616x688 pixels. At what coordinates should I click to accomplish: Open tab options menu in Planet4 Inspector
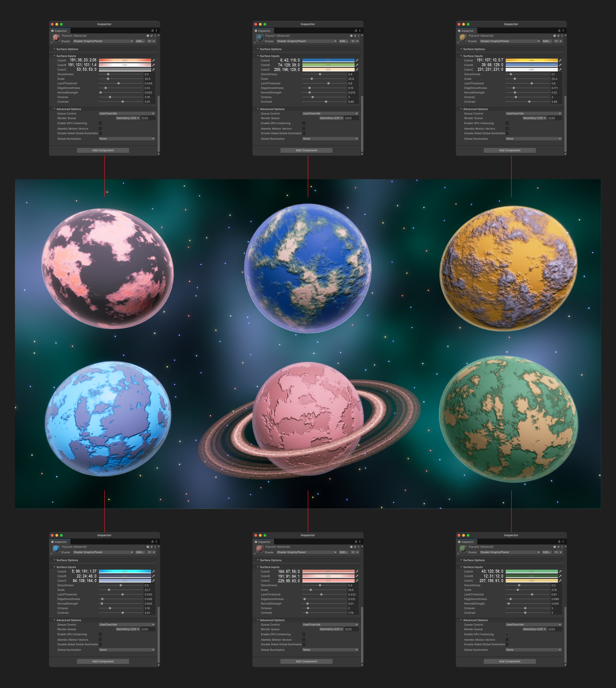pyautogui.click(x=156, y=542)
